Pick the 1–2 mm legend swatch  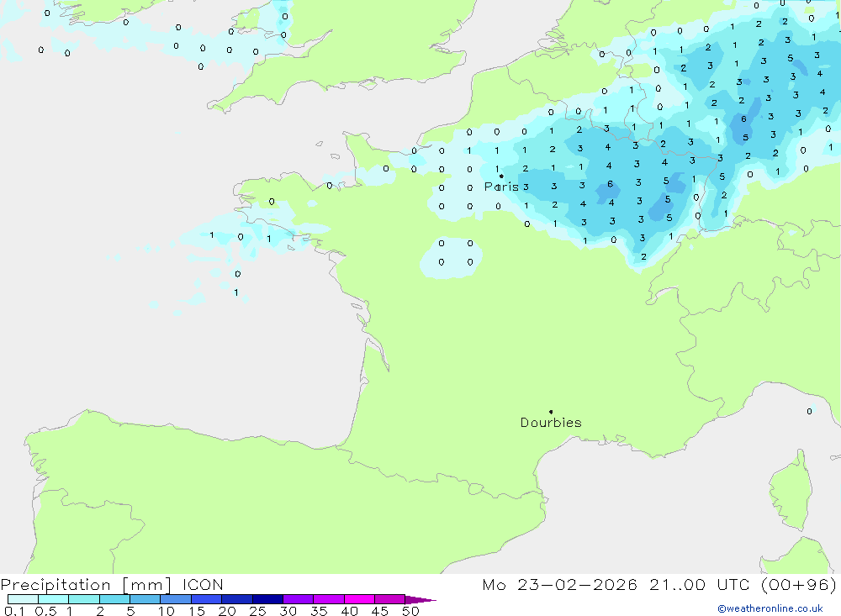click(x=84, y=599)
